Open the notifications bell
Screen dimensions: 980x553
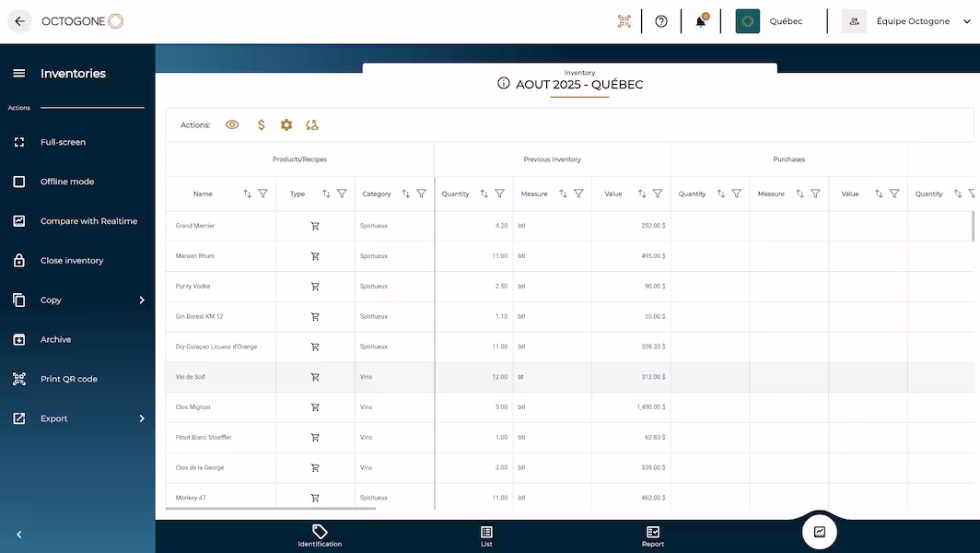701,21
